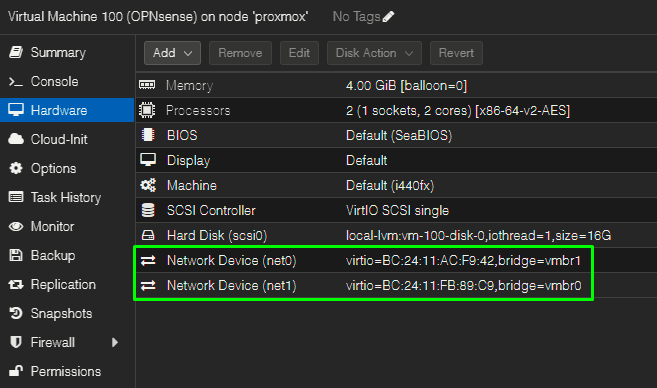Click the Summary book icon in sidebar
The height and width of the screenshot is (388, 657).
(16, 52)
